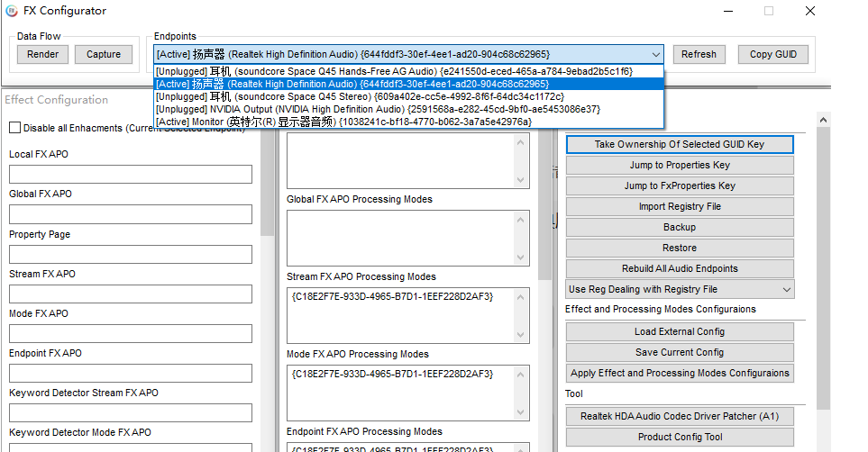Viewport: 868px width, 452px height.
Task: Collapse the Endpoints dropdown arrow
Action: 653,54
